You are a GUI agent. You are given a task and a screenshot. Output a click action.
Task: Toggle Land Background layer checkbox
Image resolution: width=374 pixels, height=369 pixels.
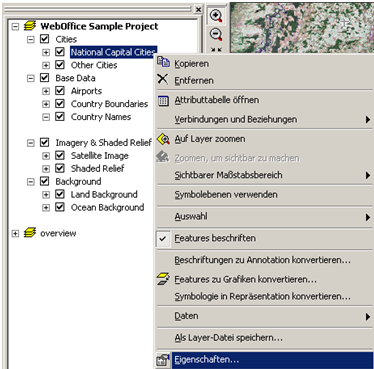pyautogui.click(x=60, y=194)
